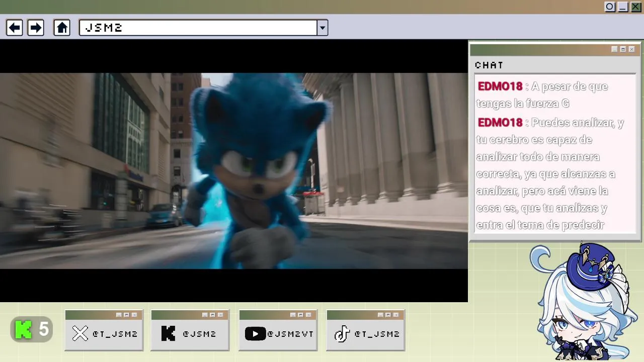This screenshot has width=644, height=362.
Task: Close the chat panel window
Action: point(631,49)
